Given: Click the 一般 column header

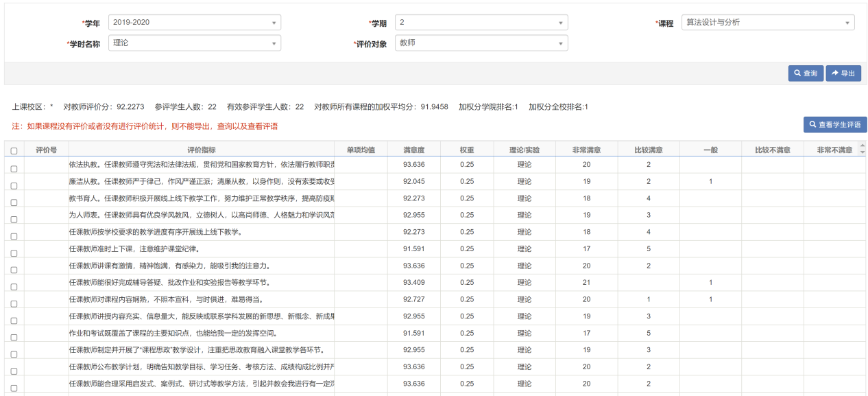Looking at the screenshot, I should [710, 150].
